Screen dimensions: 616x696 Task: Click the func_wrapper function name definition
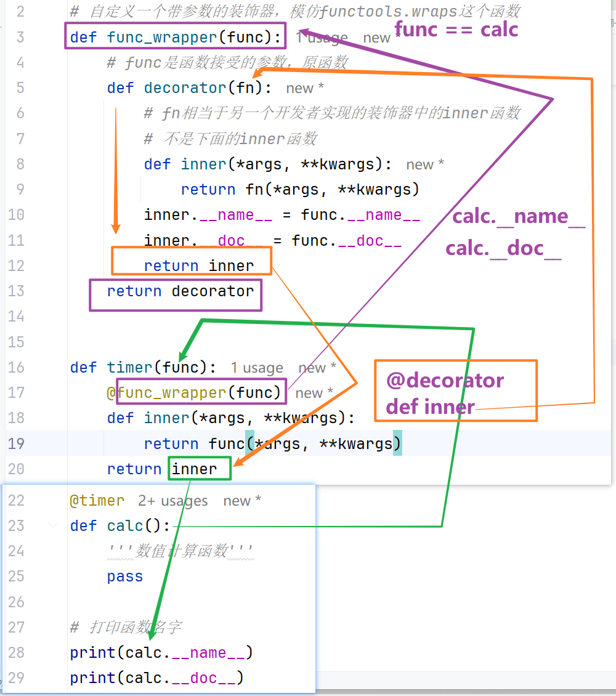click(162, 38)
